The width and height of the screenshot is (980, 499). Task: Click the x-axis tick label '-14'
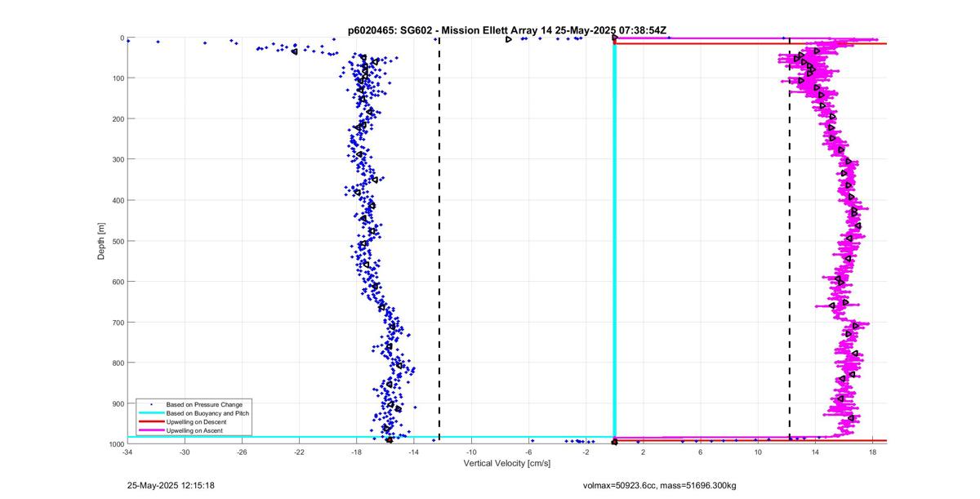pyautogui.click(x=414, y=452)
